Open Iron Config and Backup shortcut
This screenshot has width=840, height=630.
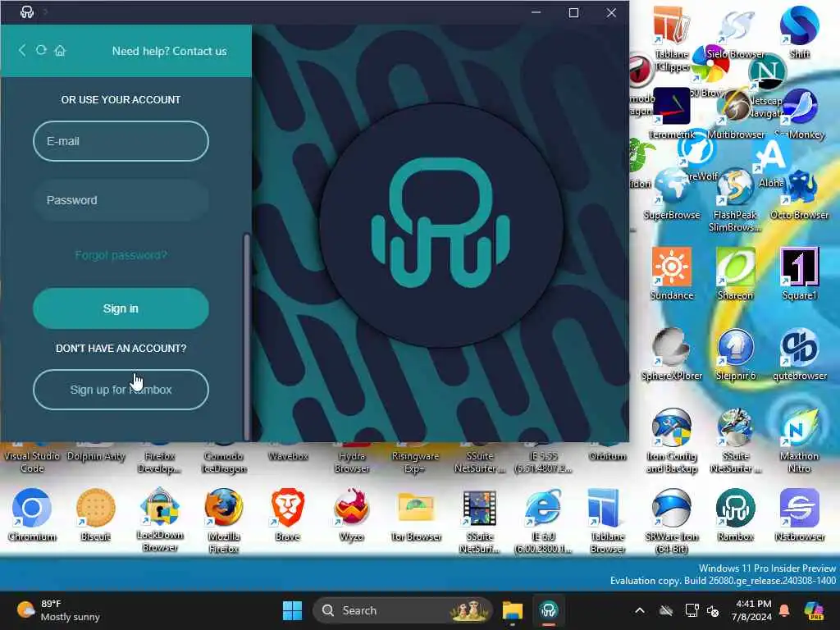(x=671, y=440)
